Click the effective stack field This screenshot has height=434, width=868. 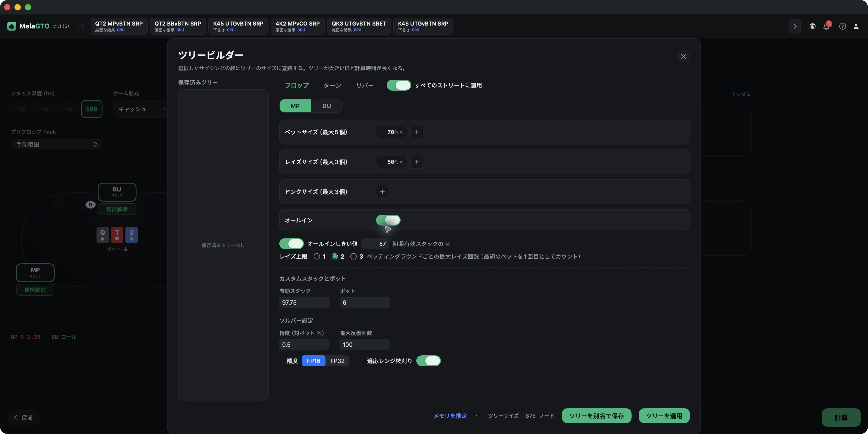click(304, 303)
